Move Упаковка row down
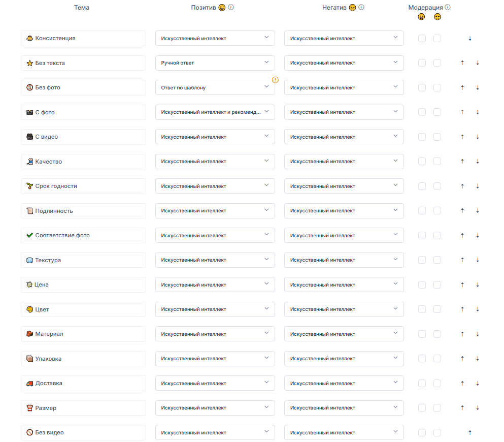Screen dimensions: 504x442 (478, 359)
